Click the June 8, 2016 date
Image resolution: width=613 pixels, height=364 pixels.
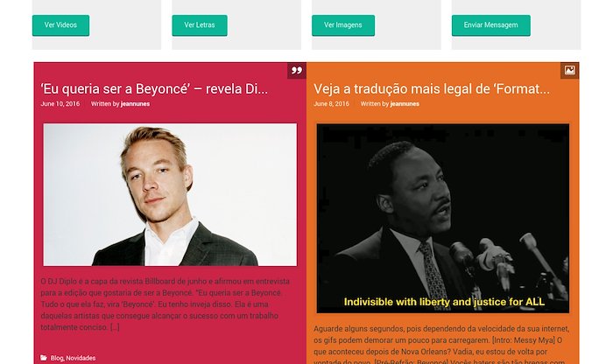pos(331,104)
